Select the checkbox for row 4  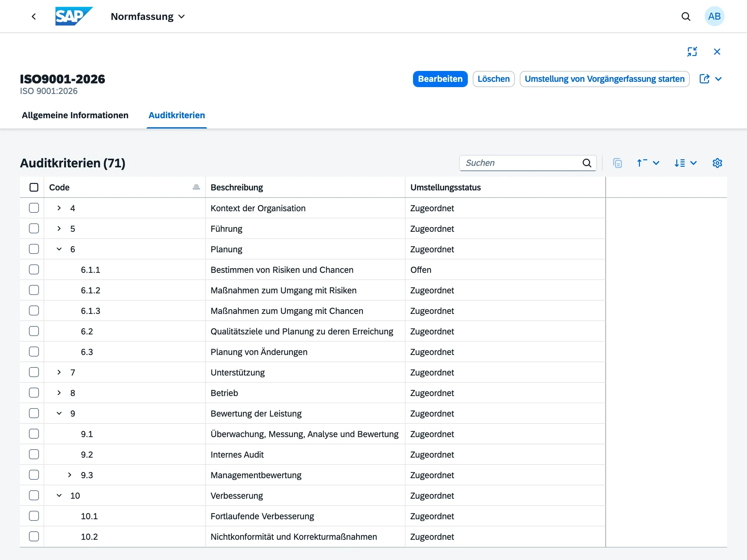[x=34, y=208]
